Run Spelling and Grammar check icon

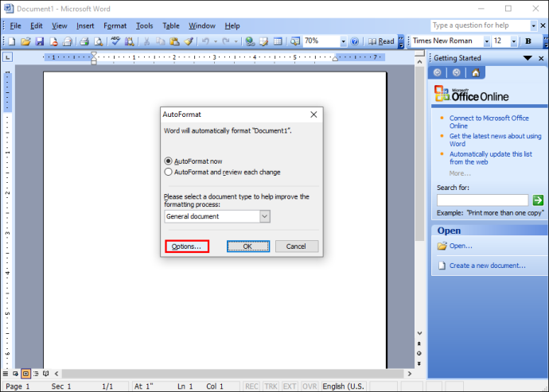[115, 41]
